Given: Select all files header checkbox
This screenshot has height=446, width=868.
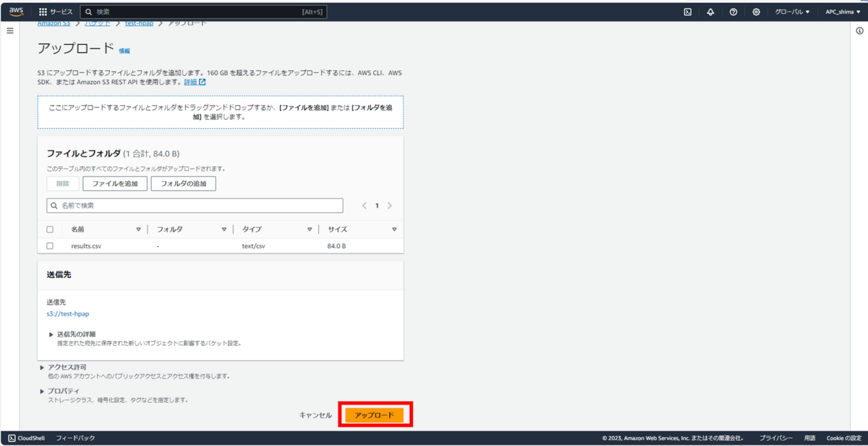Looking at the screenshot, I should [50, 230].
